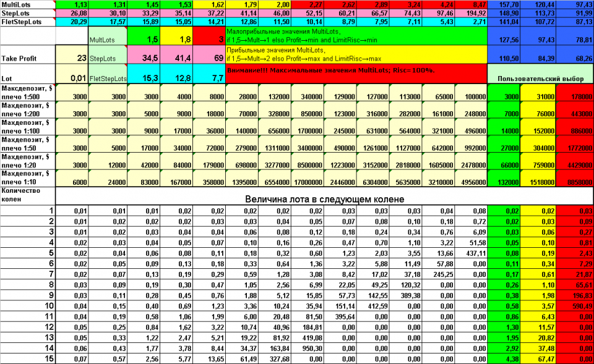The height and width of the screenshot is (364, 594).
Task: Click the 'Пользовательский выбор' cell
Action: click(x=541, y=74)
